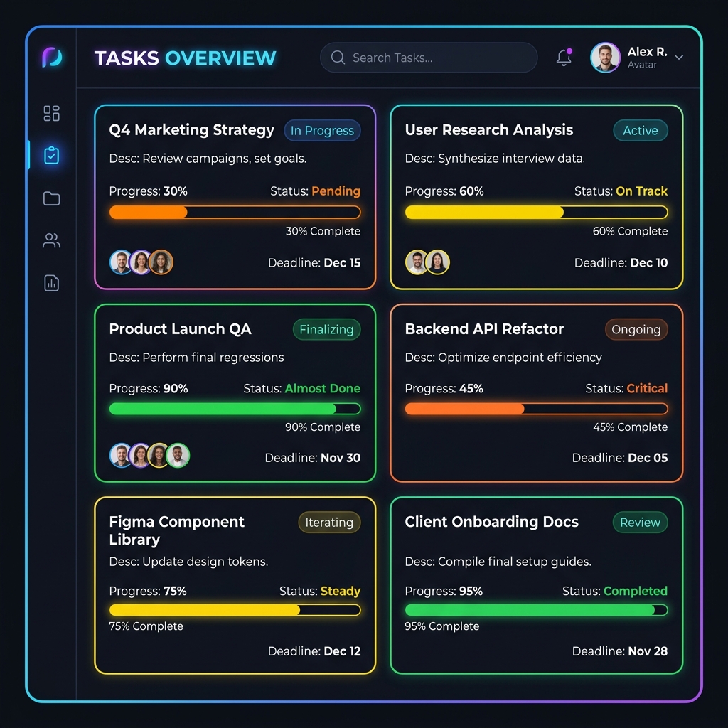Open the reports chart icon in sidebar
Image resolution: width=728 pixels, height=728 pixels.
point(51,283)
